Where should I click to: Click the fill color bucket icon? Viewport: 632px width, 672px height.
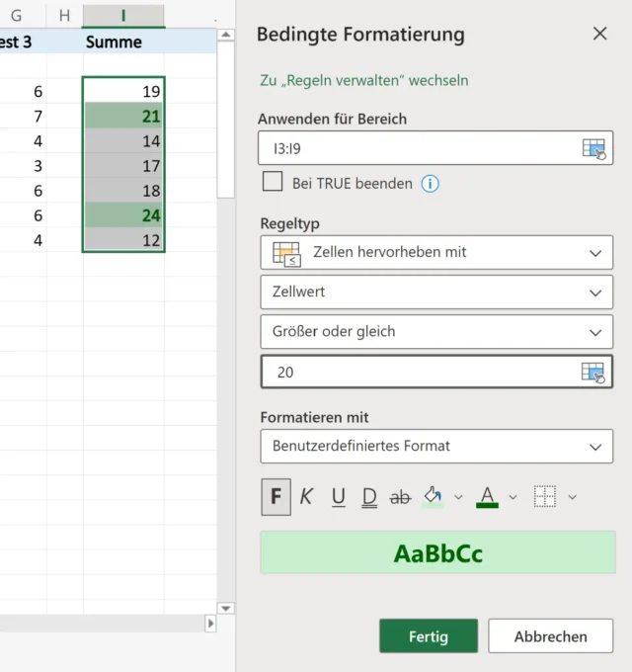(x=433, y=496)
